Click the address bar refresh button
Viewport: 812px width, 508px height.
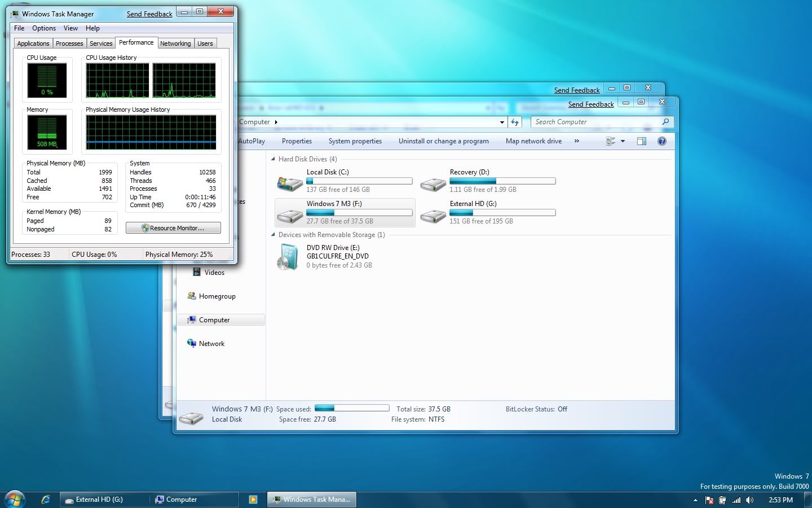point(515,122)
